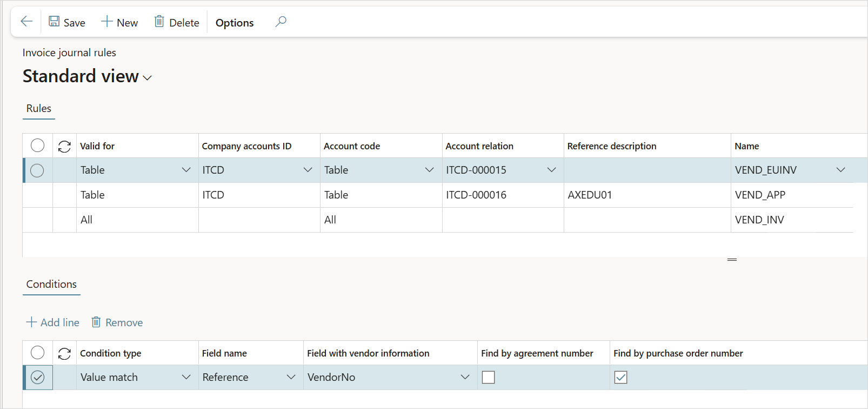Open the search magnifier icon
868x409 pixels.
281,22
